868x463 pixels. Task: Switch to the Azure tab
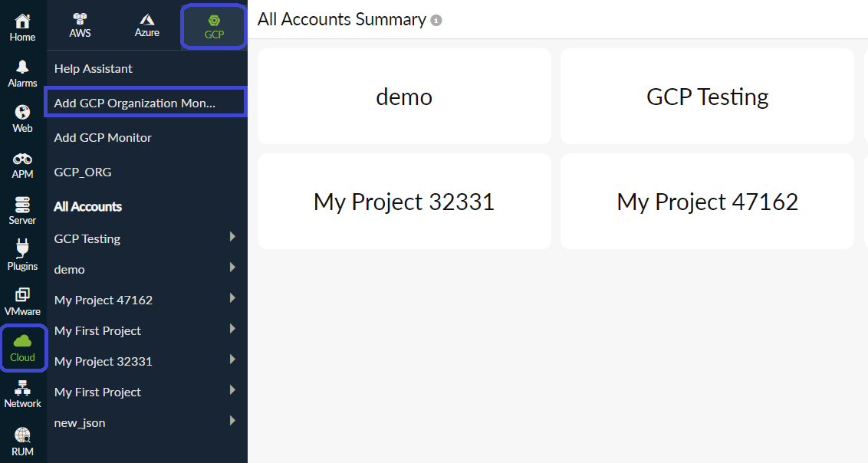[146, 25]
